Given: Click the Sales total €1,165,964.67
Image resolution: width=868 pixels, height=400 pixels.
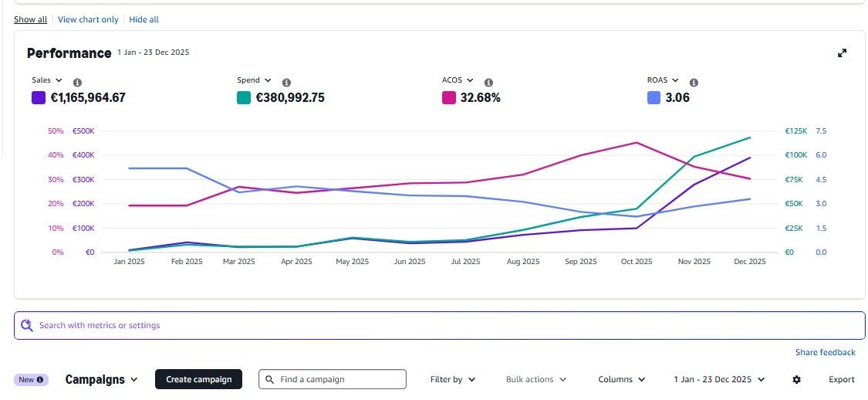Looking at the screenshot, I should (88, 98).
